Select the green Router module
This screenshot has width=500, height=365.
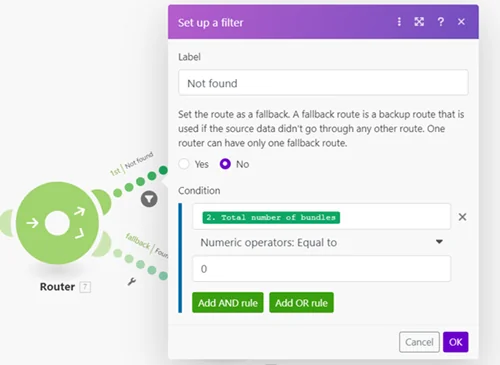[x=57, y=223]
